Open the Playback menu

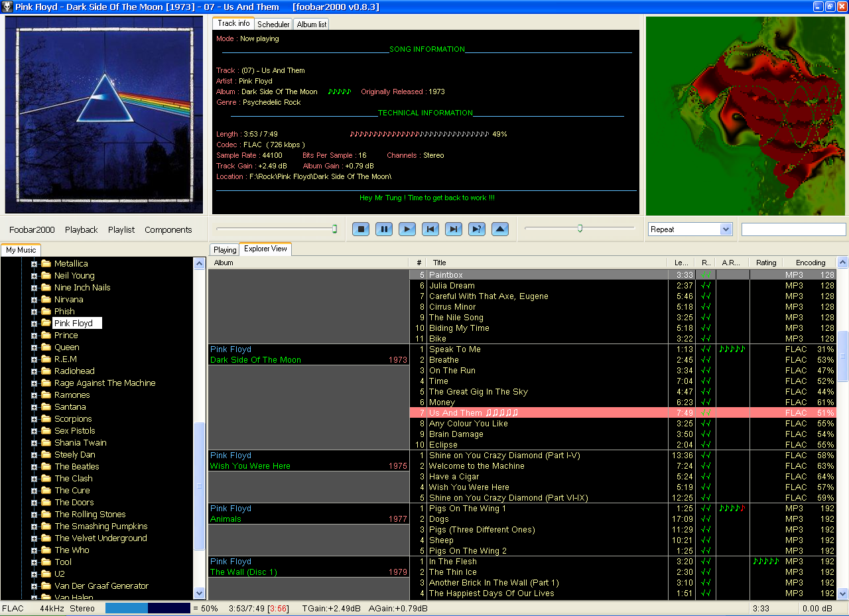click(x=82, y=229)
